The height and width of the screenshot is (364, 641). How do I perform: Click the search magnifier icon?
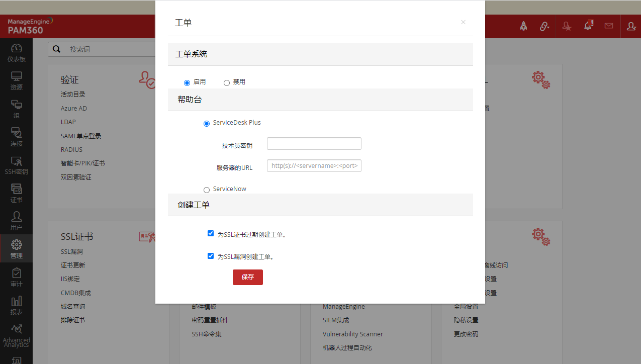tap(57, 49)
